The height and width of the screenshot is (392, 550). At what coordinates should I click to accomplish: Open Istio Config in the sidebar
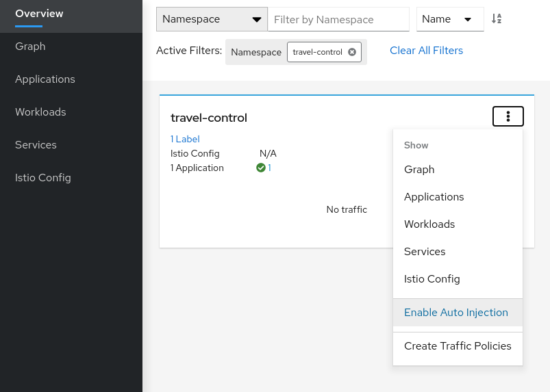pyautogui.click(x=42, y=178)
